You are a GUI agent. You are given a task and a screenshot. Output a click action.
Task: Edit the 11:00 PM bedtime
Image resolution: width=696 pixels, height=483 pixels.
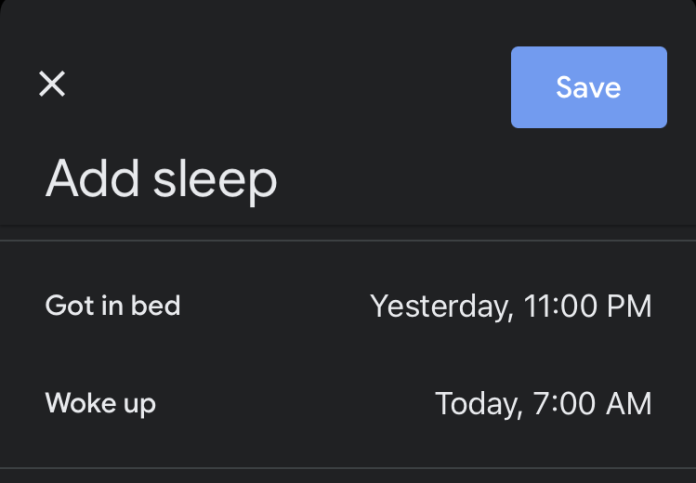coord(587,306)
